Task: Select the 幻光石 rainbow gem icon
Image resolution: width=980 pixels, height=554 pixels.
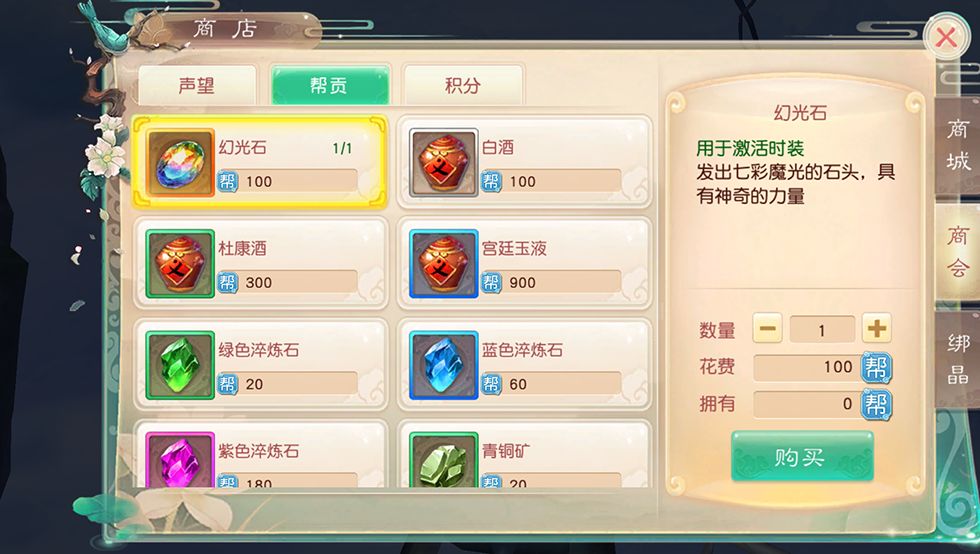Action: [x=180, y=163]
